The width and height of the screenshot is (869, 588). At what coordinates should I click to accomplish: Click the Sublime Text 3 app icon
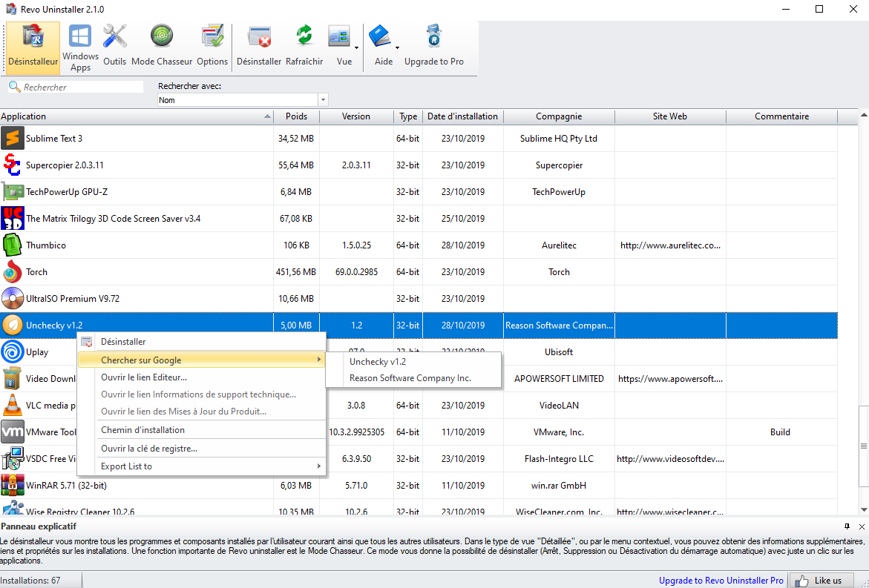(x=12, y=139)
